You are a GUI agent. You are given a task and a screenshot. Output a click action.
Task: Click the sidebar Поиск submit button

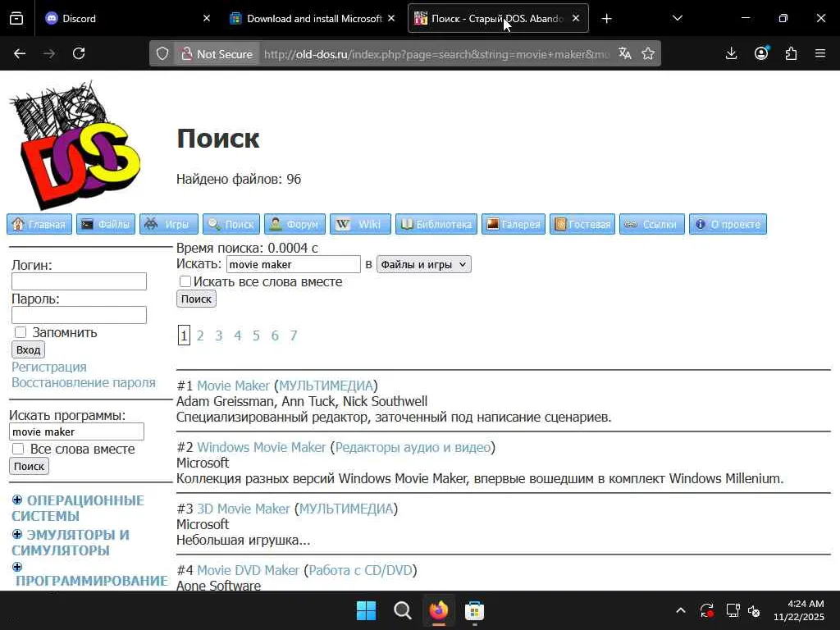coord(29,466)
